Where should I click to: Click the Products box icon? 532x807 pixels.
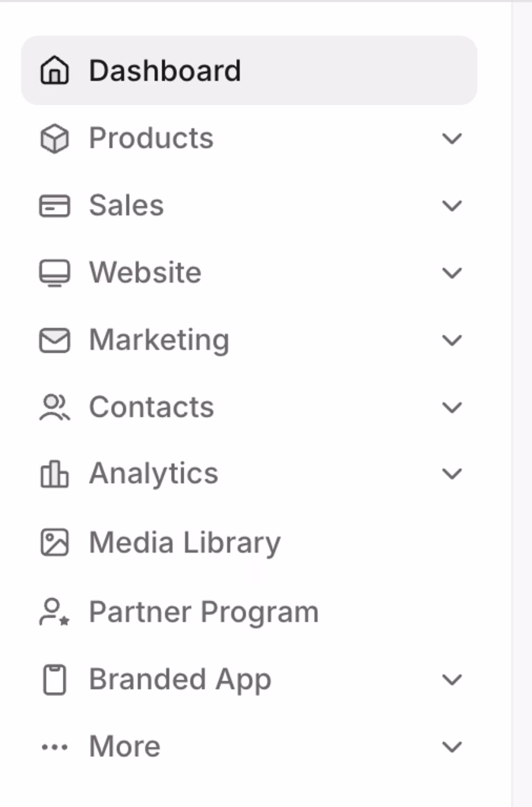(x=54, y=139)
